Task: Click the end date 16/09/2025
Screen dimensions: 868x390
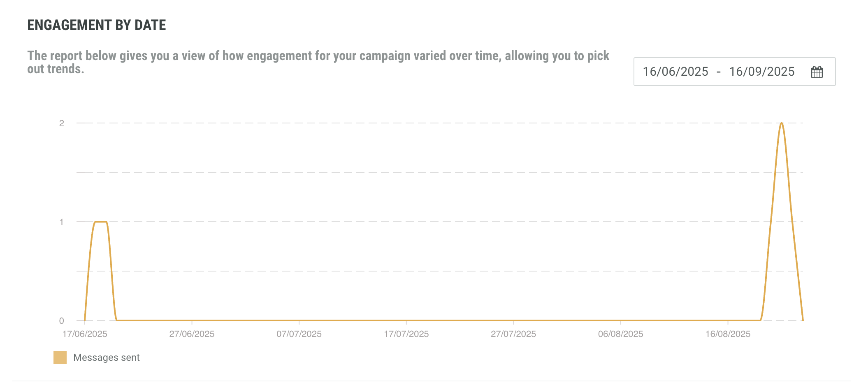Action: point(761,72)
